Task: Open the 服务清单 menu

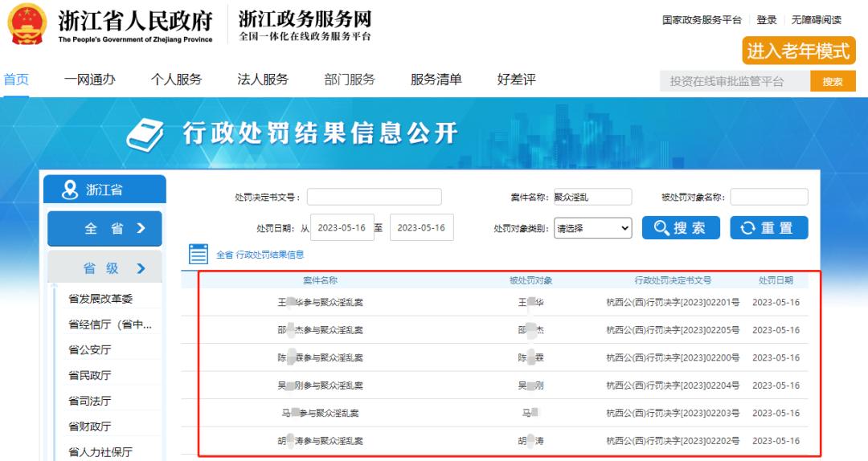Action: pyautogui.click(x=436, y=80)
